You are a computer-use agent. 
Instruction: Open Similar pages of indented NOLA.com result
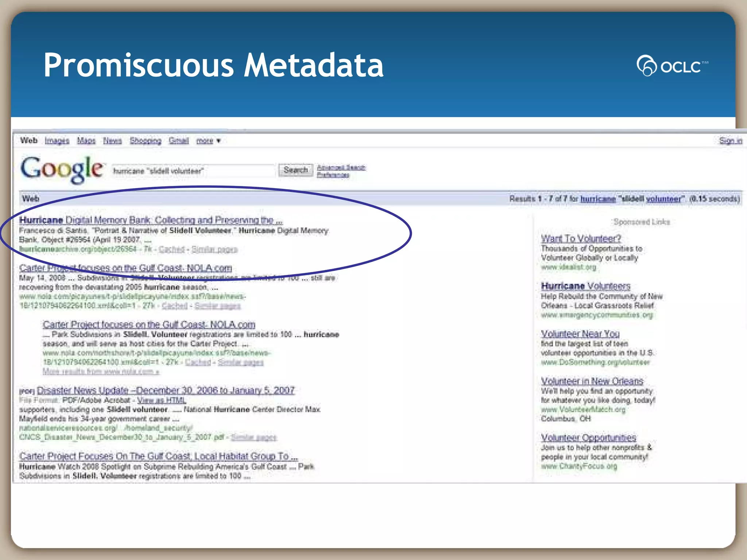241,362
